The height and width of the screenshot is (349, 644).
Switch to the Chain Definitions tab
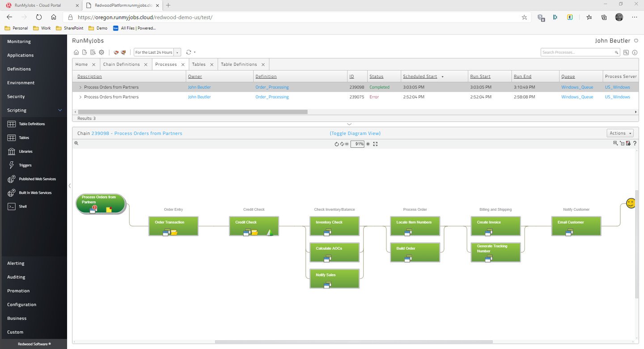click(122, 64)
